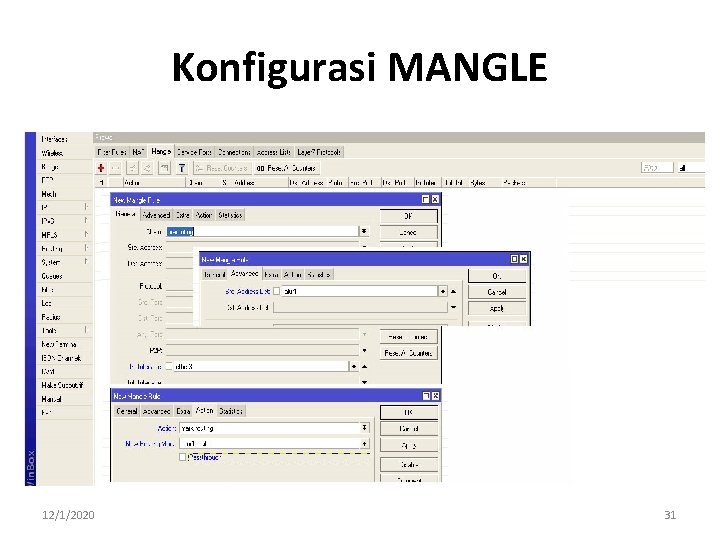
Task: Expand the IP submenu arrow in sidebar
Action: tap(86, 207)
